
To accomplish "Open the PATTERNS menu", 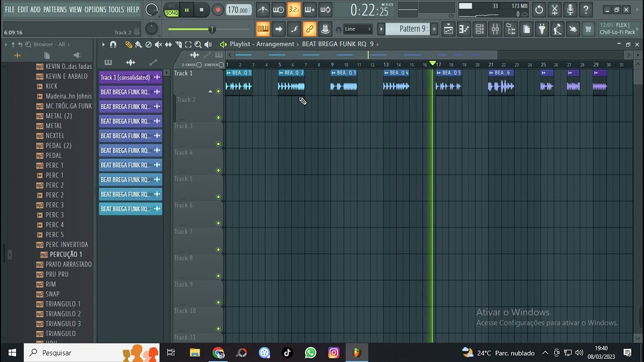I will click(x=55, y=10).
